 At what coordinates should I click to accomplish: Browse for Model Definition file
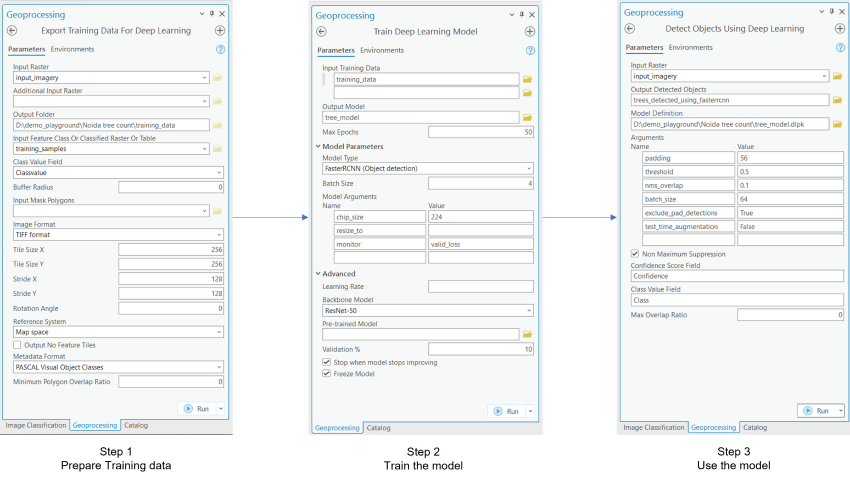(837, 123)
